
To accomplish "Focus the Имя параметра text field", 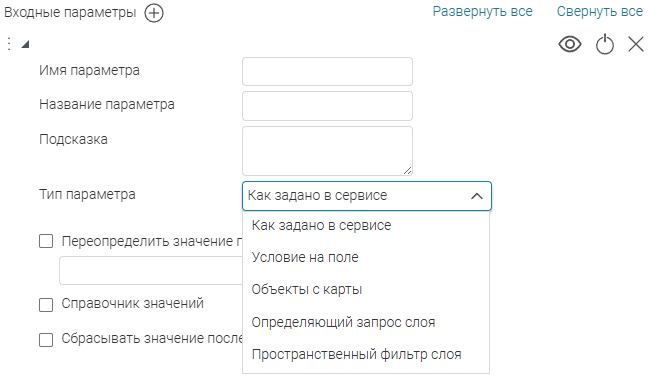I will [x=327, y=72].
